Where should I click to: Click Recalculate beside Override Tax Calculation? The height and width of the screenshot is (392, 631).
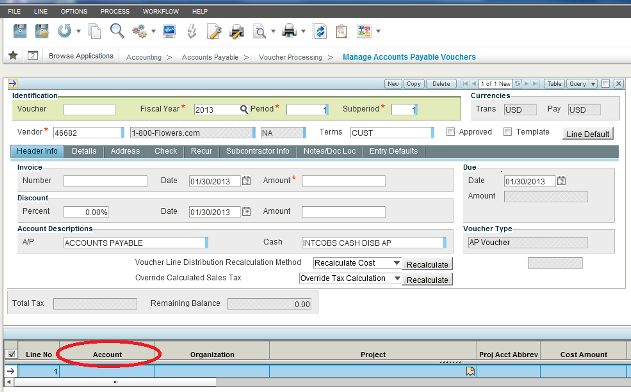click(427, 279)
